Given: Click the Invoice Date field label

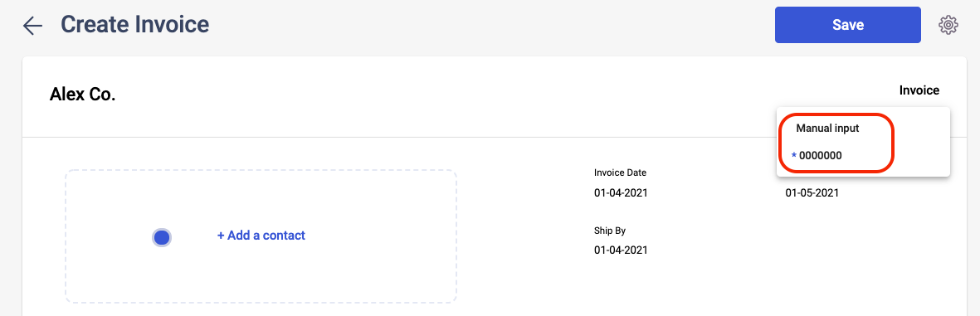Looking at the screenshot, I should (620, 173).
